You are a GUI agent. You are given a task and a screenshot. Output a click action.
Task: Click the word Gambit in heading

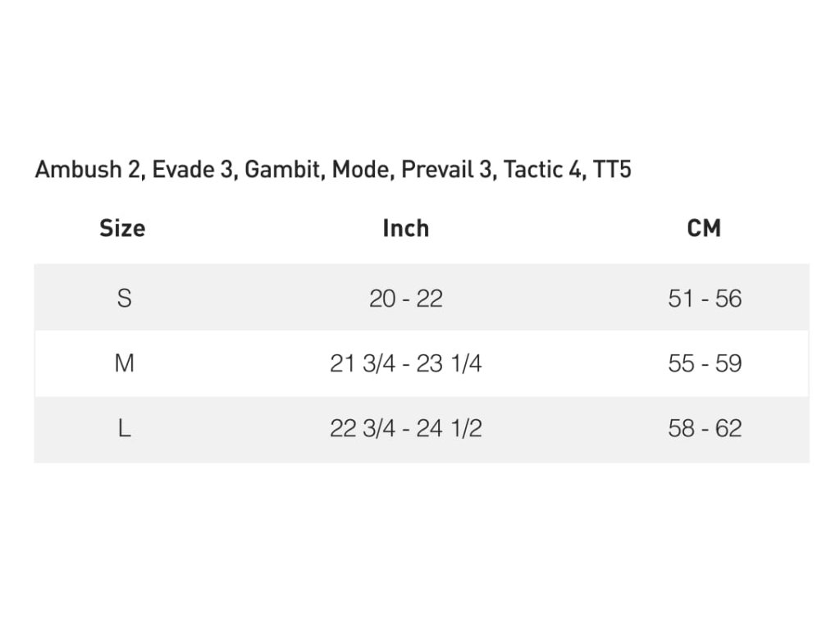pos(282,169)
